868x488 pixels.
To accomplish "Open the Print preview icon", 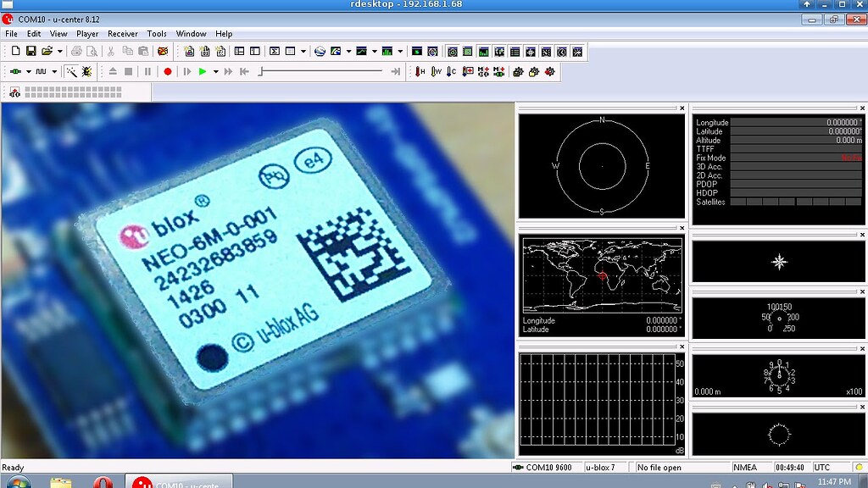I will [91, 51].
